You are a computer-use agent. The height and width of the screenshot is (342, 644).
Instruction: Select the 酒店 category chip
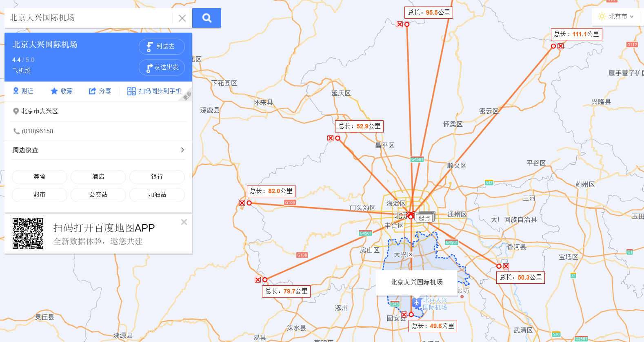(98, 177)
